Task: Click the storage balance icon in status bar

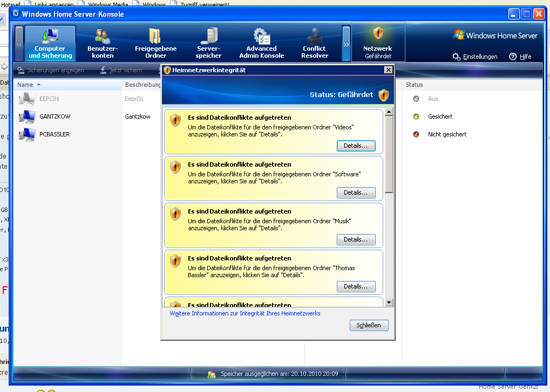Action: (211, 375)
